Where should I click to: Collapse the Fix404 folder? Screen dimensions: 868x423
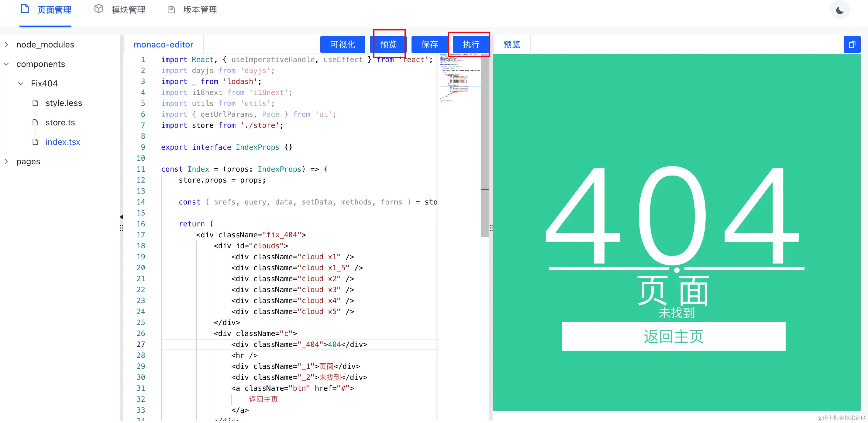[x=21, y=84]
